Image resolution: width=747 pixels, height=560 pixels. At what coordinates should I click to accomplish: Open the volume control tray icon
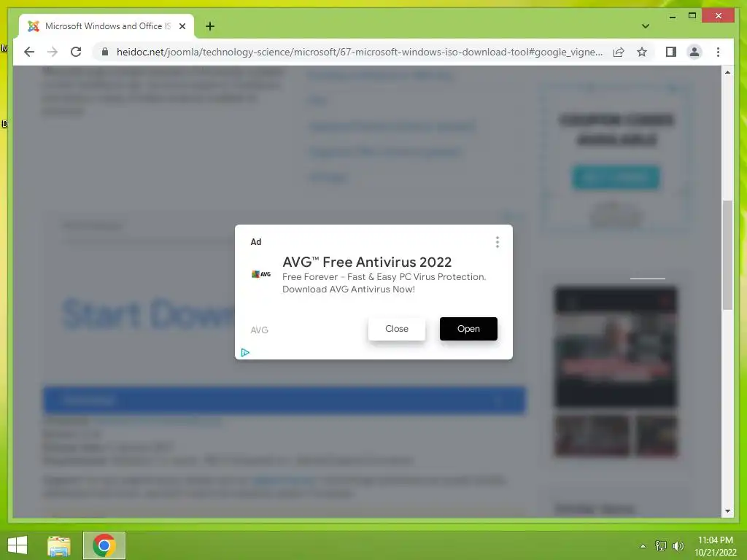(x=678, y=546)
